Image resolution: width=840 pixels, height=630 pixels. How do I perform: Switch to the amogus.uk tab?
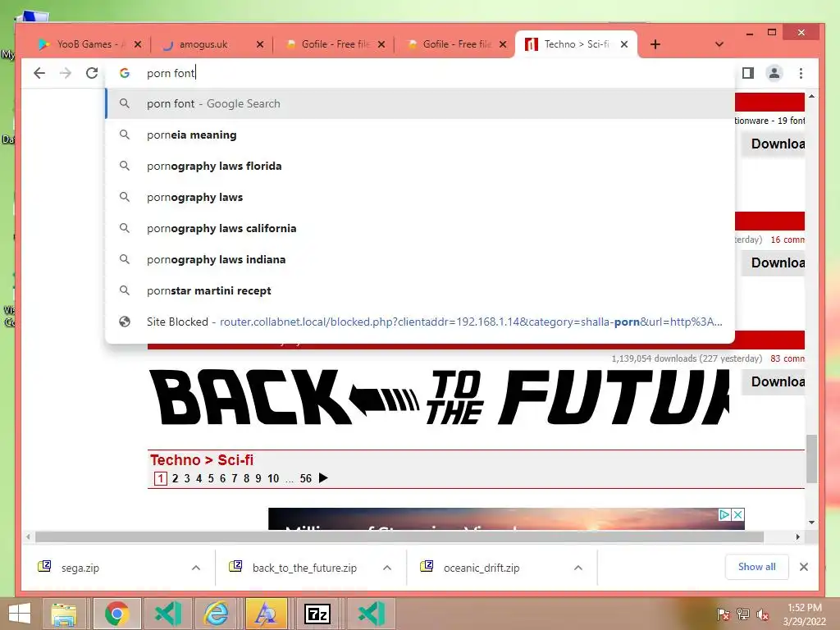[x=203, y=44]
